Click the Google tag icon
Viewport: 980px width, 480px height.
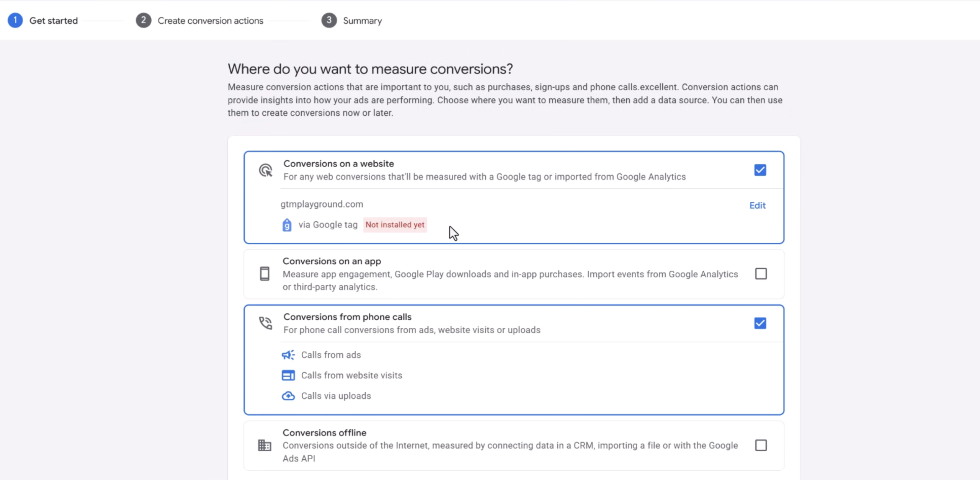287,225
